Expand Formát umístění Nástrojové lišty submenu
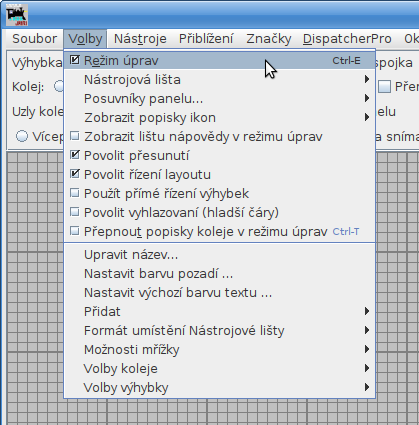The width and height of the screenshot is (419, 425). (219, 331)
